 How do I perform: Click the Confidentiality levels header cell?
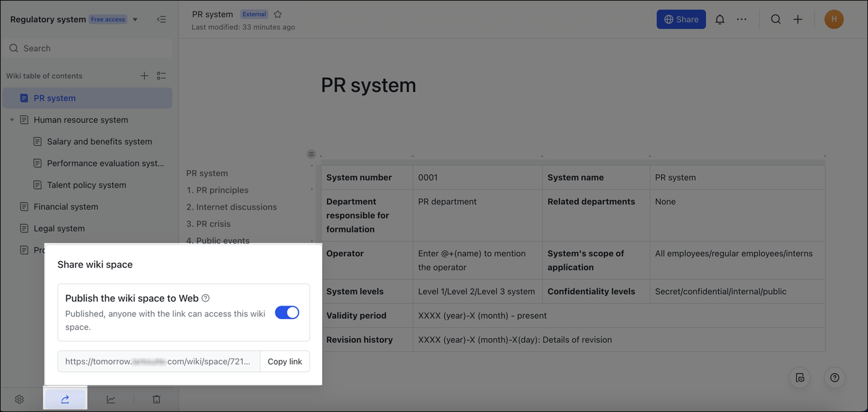(596, 291)
